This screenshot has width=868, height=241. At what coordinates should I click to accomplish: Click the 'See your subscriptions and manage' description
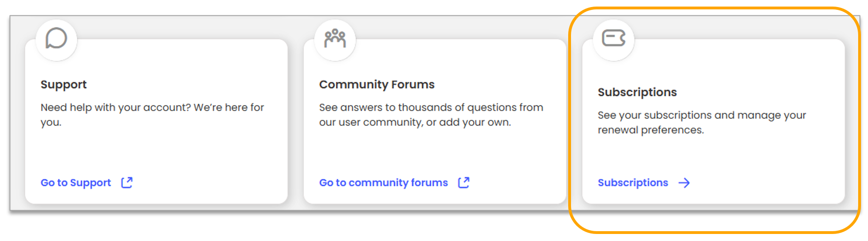pos(701,115)
